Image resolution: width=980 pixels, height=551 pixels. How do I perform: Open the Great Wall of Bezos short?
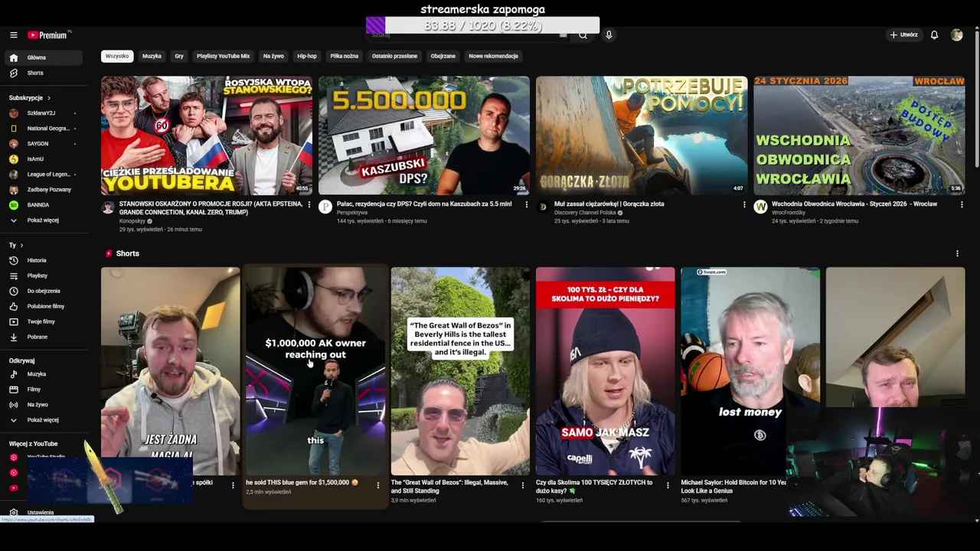(x=460, y=371)
